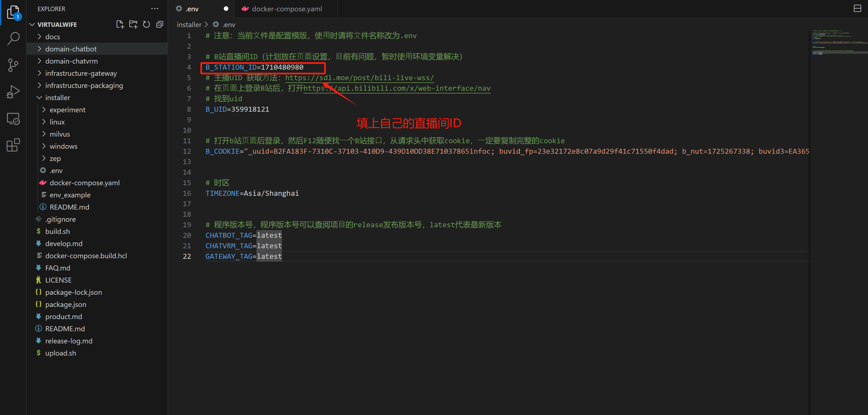The height and width of the screenshot is (415, 868).
Task: Click the info icon beside installer README.md
Action: (x=43, y=207)
